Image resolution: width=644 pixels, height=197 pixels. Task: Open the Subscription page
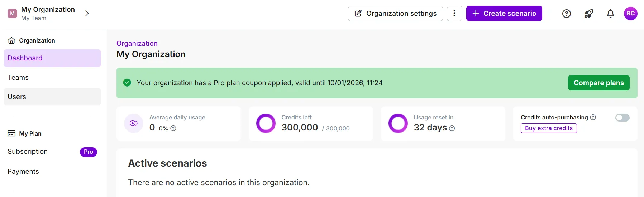click(x=28, y=152)
